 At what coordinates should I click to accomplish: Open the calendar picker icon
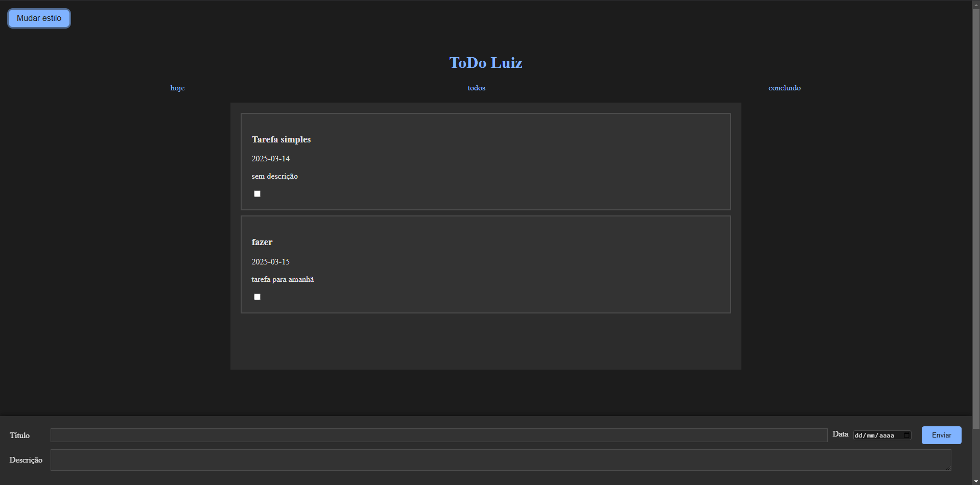906,435
